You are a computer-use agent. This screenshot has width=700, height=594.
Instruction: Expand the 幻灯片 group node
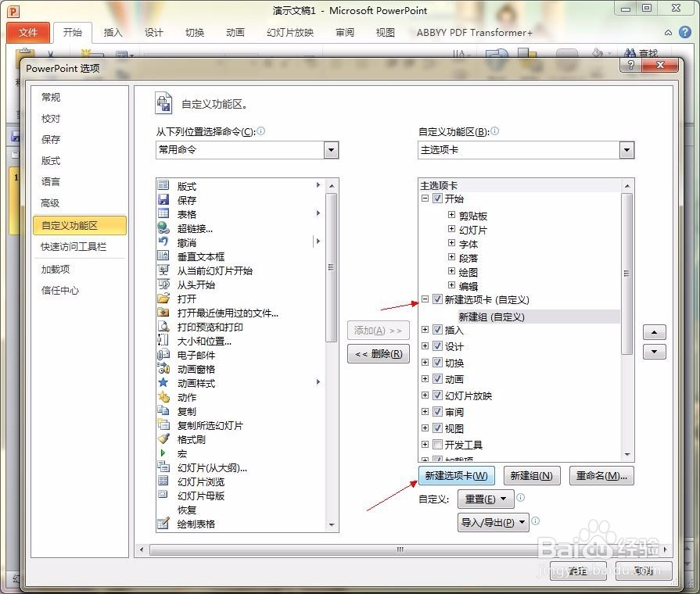point(451,229)
